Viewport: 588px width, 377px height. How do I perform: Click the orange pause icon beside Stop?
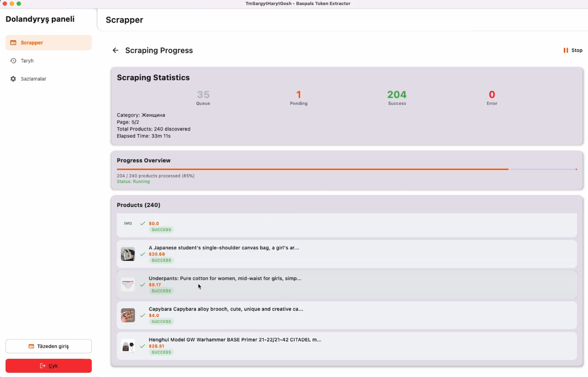pyautogui.click(x=566, y=50)
